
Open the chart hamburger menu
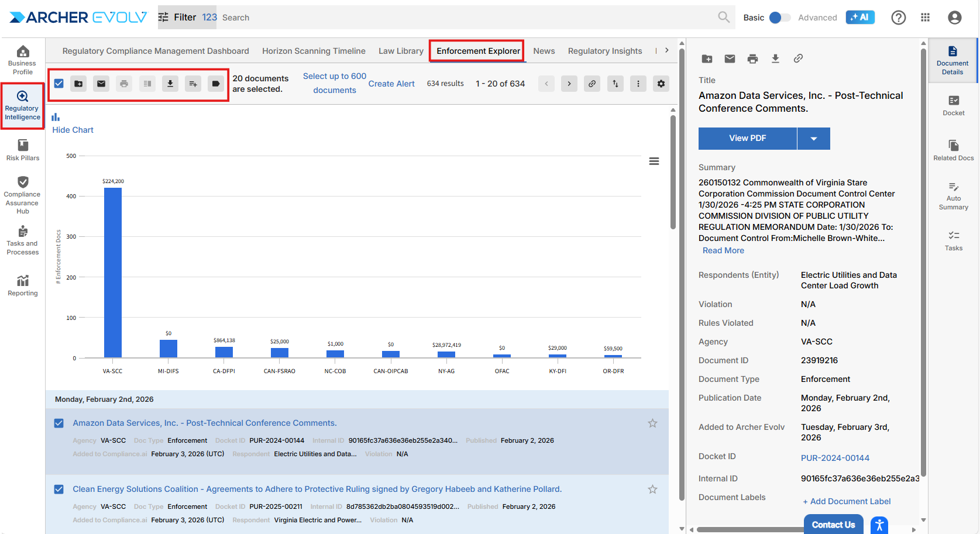pos(654,161)
